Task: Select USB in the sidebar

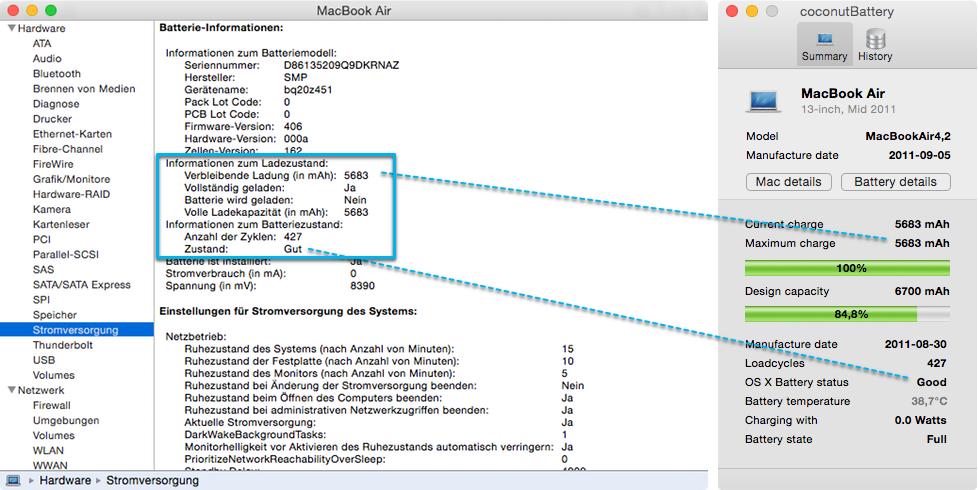Action: 44,360
